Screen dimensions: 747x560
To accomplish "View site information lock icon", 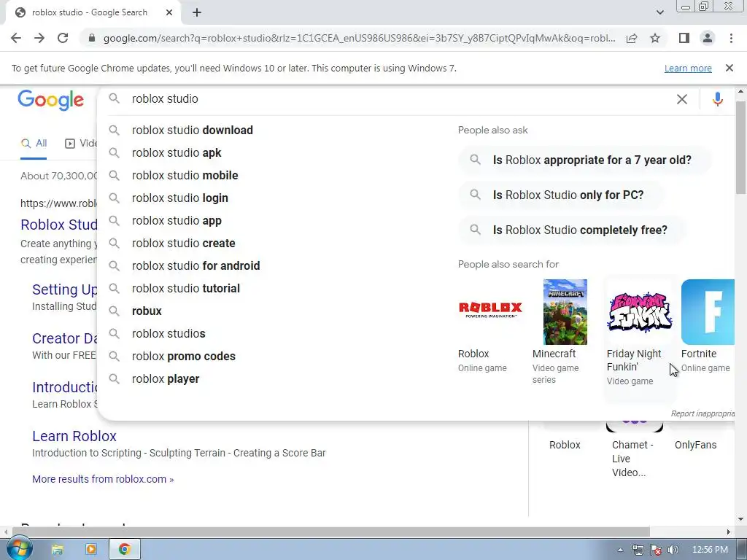I will tap(92, 38).
